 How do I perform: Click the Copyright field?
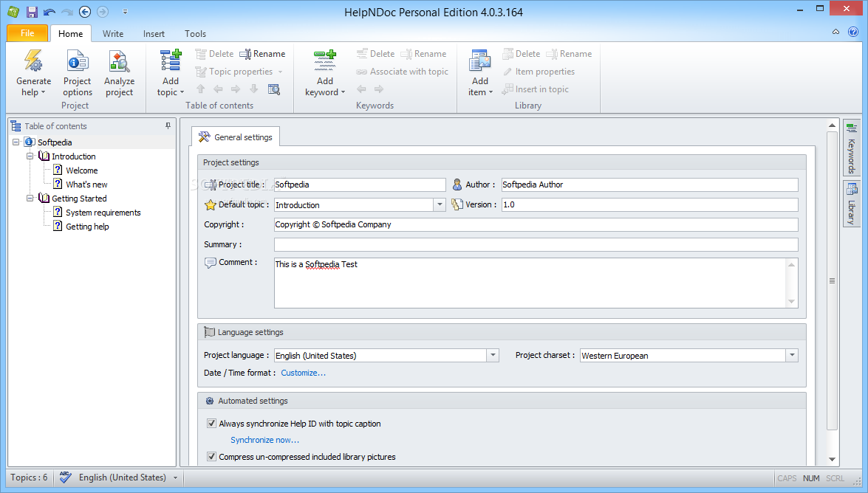point(536,224)
